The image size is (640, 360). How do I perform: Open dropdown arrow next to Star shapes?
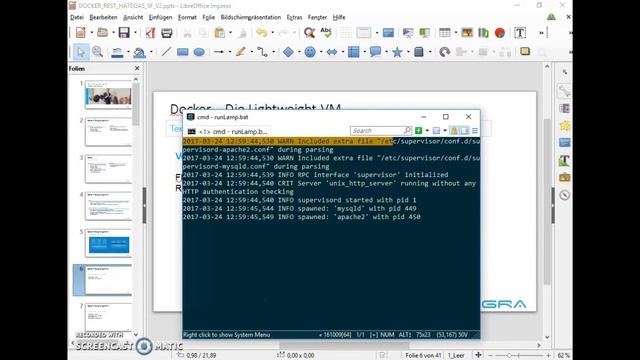408,52
